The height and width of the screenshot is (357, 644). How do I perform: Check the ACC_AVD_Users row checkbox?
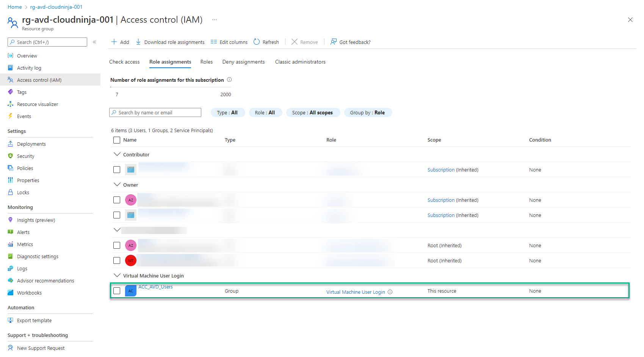click(117, 291)
